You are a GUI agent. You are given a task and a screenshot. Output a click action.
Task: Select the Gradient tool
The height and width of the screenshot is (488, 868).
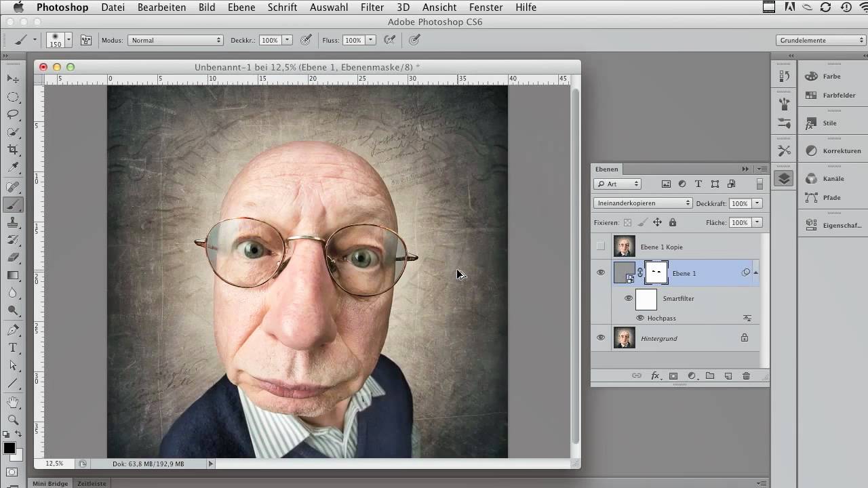[x=13, y=275]
